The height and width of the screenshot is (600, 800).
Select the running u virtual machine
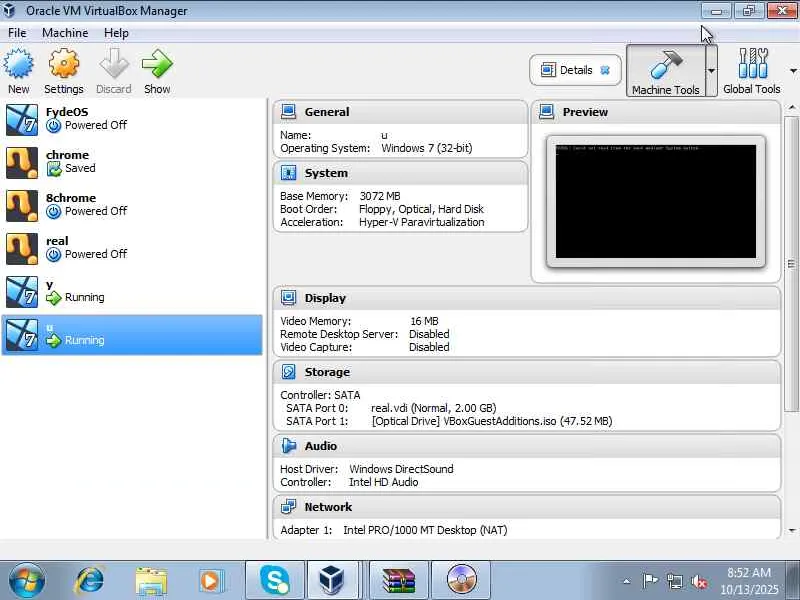pos(132,335)
